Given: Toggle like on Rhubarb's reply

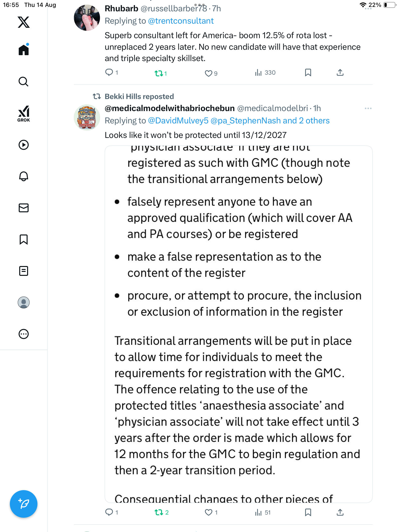Looking at the screenshot, I should [208, 73].
